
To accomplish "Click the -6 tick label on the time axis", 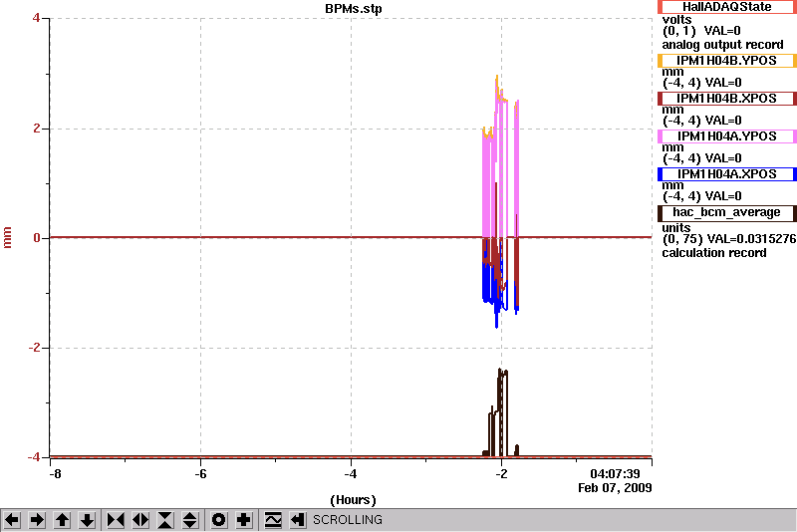I will point(201,474).
